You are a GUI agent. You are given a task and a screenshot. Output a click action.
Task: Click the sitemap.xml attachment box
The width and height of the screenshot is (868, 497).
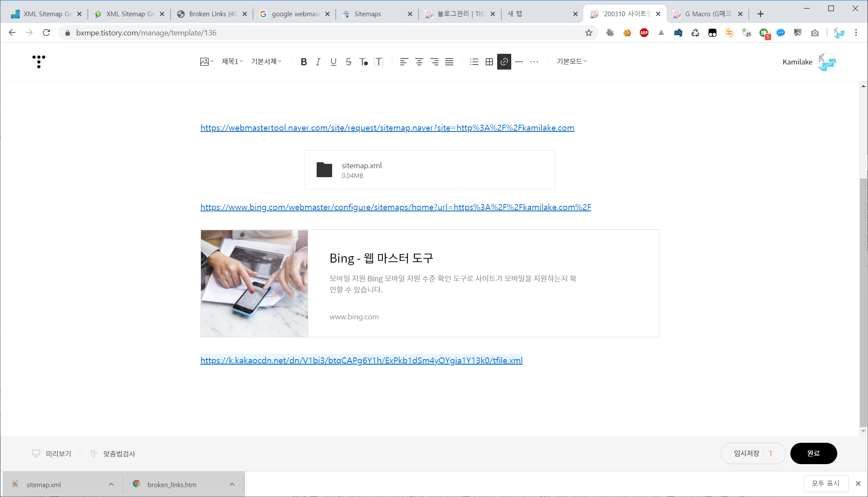pyautogui.click(x=429, y=170)
